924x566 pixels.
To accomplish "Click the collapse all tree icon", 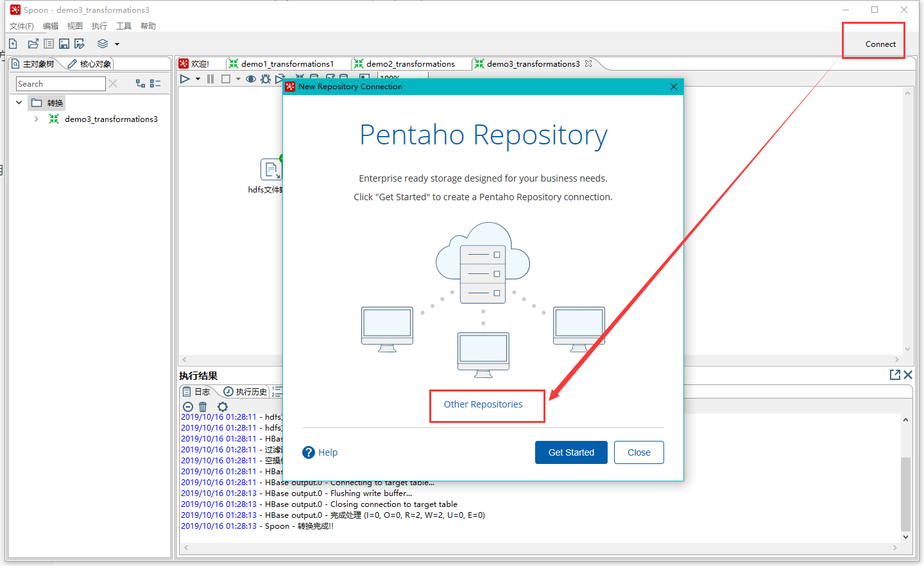I will coord(155,83).
